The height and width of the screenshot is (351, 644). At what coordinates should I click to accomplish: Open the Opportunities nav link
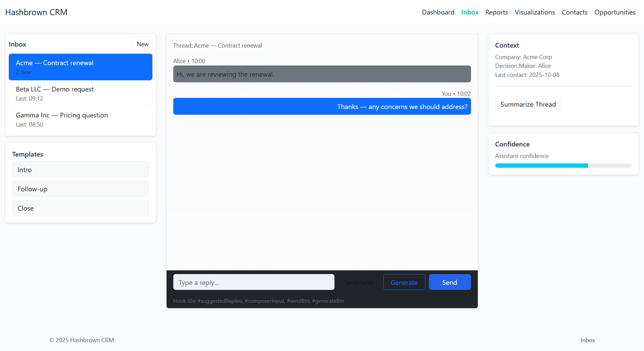pyautogui.click(x=615, y=12)
